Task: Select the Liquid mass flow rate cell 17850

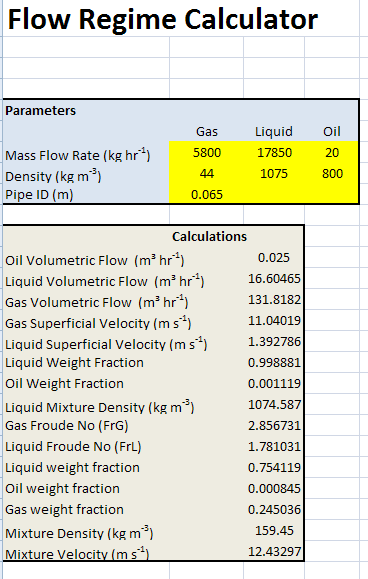Action: click(274, 153)
